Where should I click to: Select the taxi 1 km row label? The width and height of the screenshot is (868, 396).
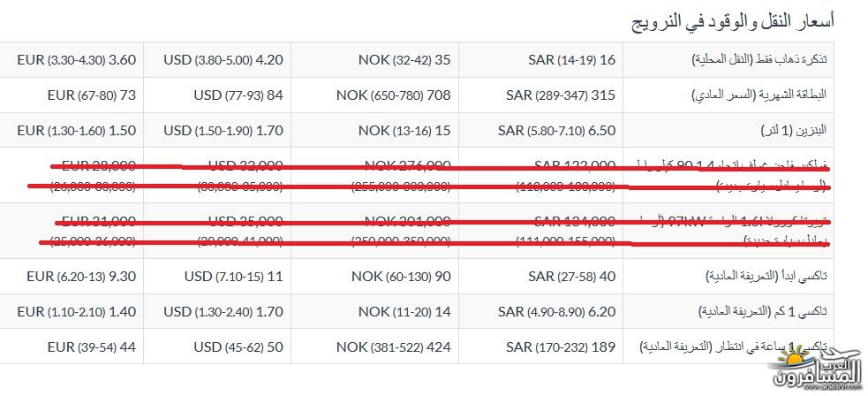pos(764,312)
